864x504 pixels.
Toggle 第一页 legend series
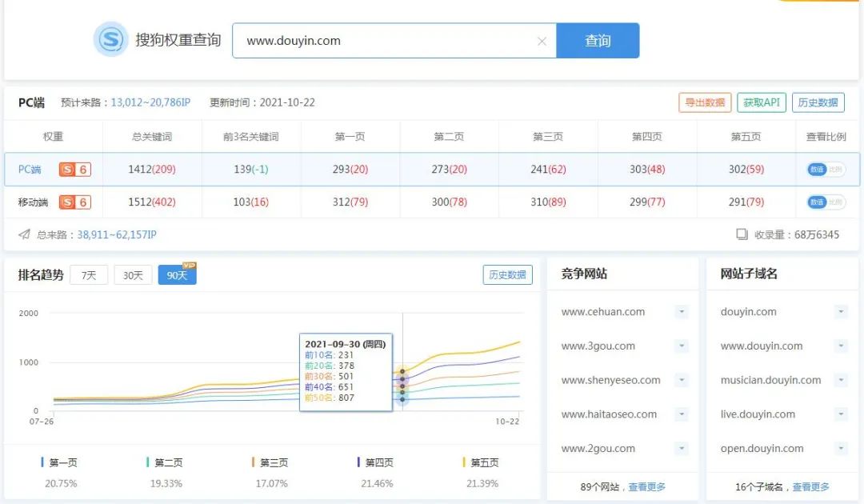(59, 462)
